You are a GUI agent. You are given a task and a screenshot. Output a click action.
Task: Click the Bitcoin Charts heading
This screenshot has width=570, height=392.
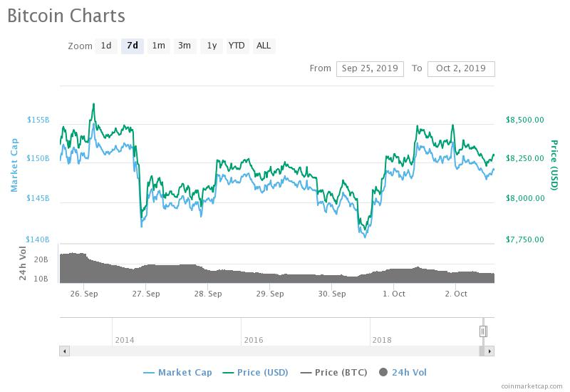(66, 16)
